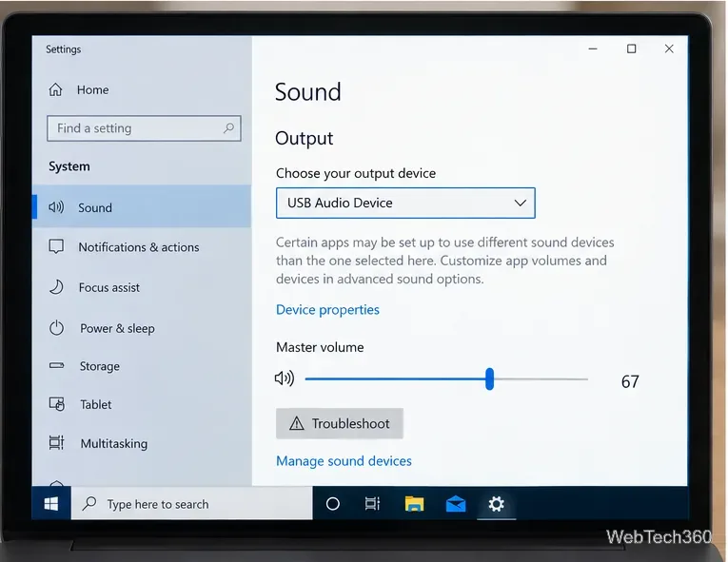The width and height of the screenshot is (728, 562).
Task: Click the Notifications speech bubble icon
Action: pos(56,246)
